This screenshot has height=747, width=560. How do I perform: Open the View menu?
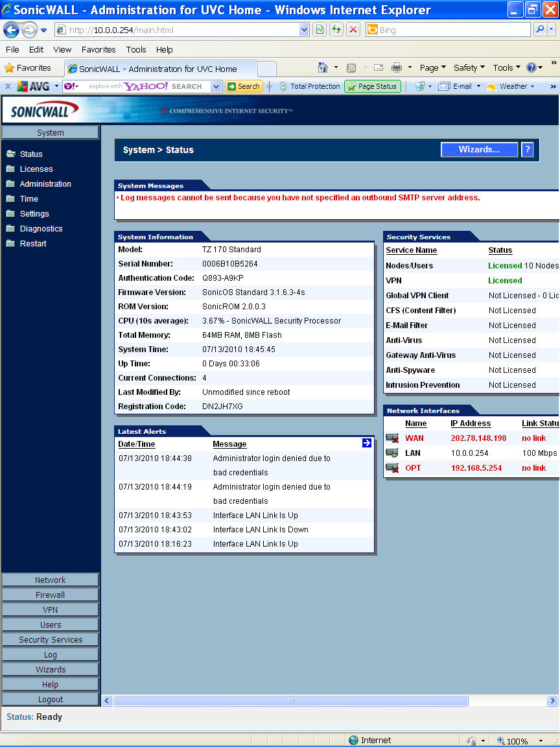click(62, 49)
